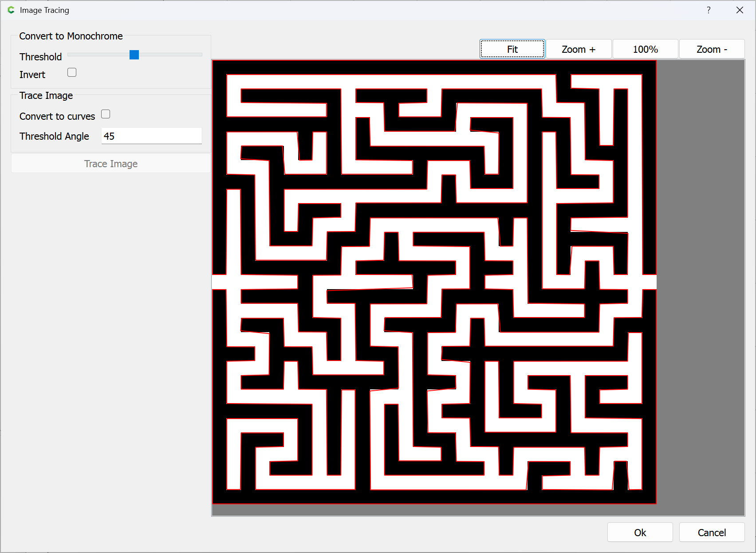Confirm the dialog with Ok
756x553 pixels.
[x=640, y=532]
